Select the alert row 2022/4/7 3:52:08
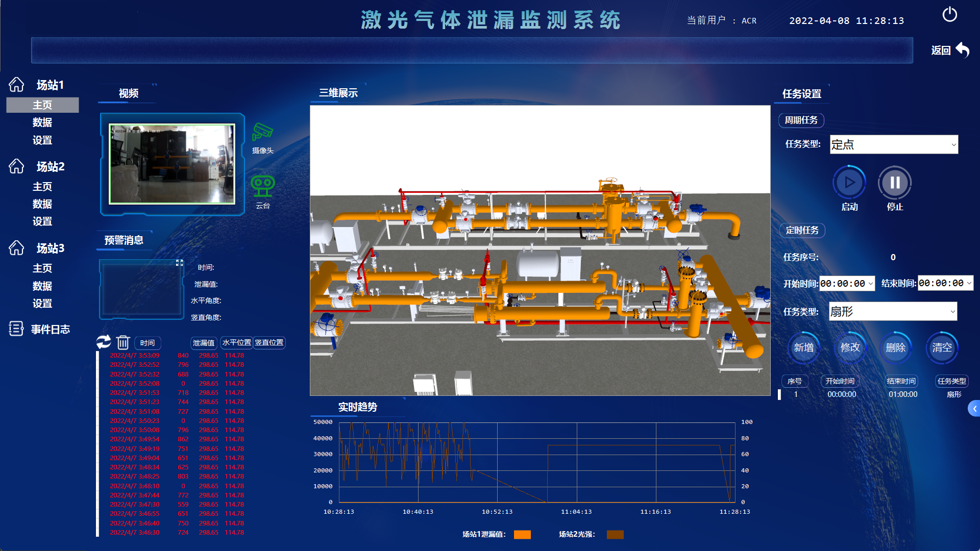This screenshot has width=980, height=551. click(x=177, y=384)
